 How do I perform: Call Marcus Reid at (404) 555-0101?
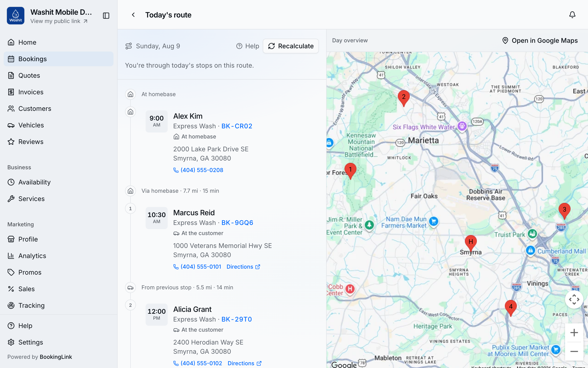197,267
